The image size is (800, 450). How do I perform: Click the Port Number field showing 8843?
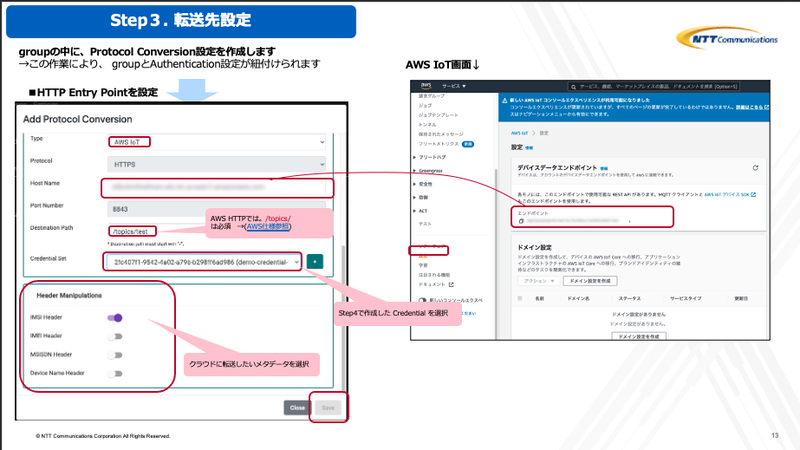coord(216,209)
